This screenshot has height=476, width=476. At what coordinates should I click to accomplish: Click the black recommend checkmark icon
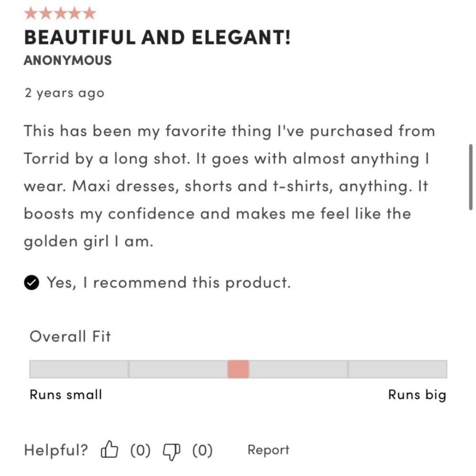32,283
